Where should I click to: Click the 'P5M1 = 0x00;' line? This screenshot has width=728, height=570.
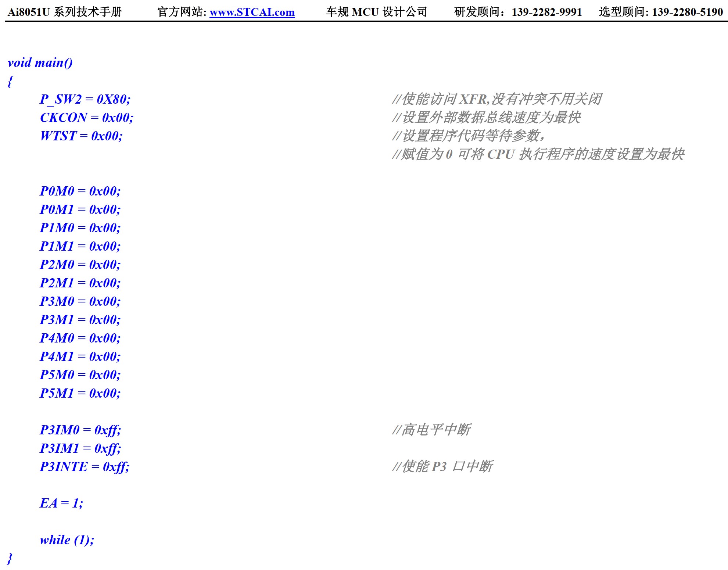tap(80, 393)
